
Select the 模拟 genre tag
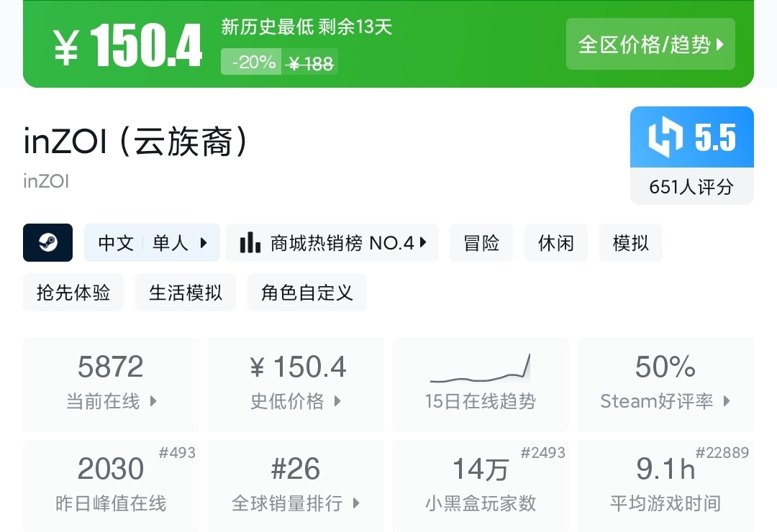pos(631,243)
